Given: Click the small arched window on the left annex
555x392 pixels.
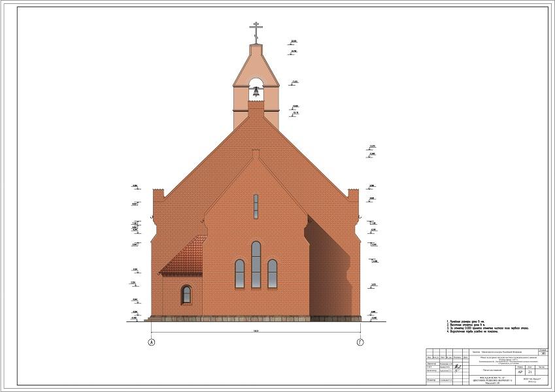Looking at the screenshot, I should [x=186, y=295].
